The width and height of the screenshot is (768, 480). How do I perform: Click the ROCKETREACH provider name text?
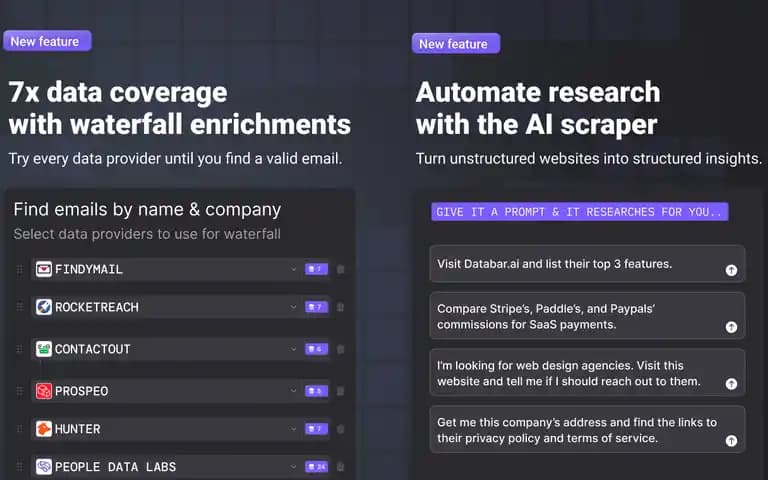(97, 307)
